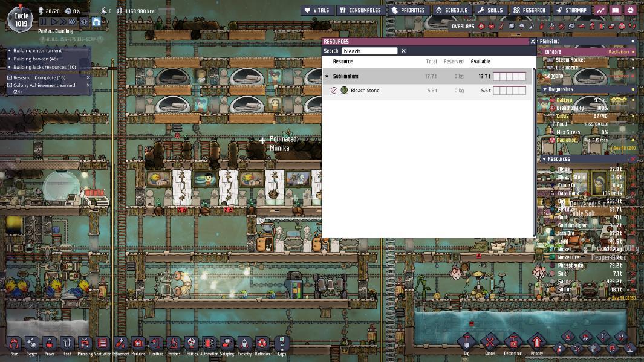Choose the Automation build category
The image size is (644, 362).
click(x=209, y=344)
